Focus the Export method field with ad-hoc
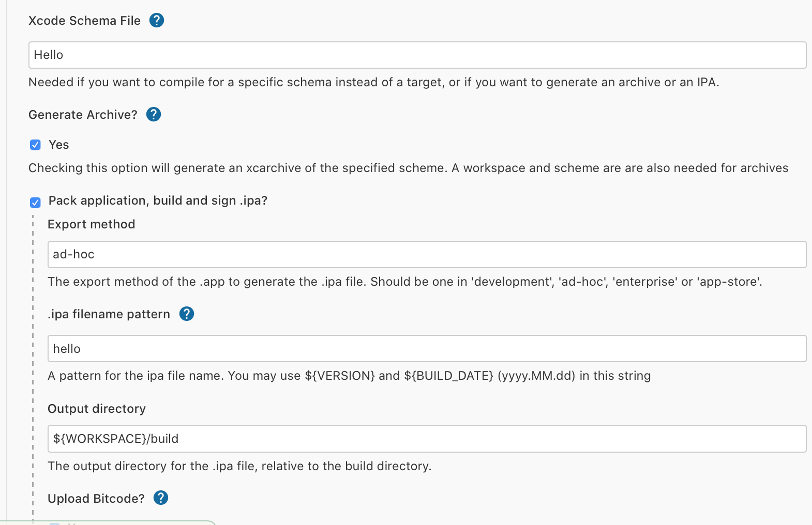The image size is (812, 525). tap(426, 254)
